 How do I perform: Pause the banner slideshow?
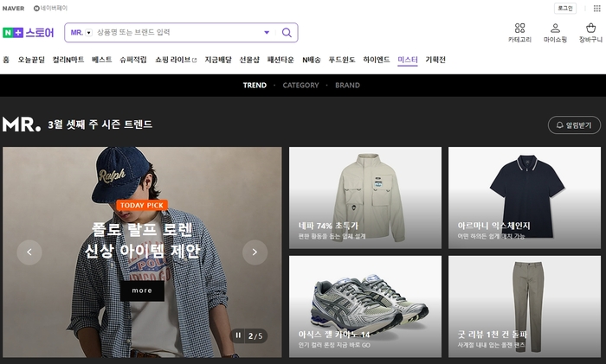coord(238,335)
